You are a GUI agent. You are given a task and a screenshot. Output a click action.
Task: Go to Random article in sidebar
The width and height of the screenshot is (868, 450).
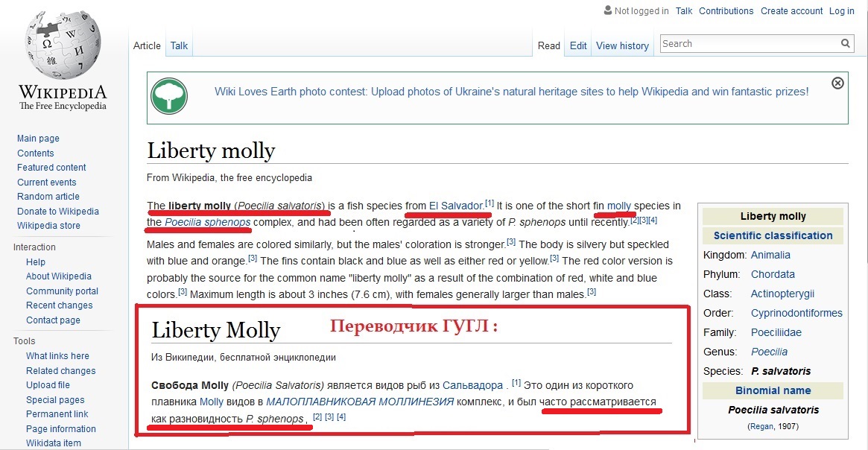[x=48, y=197]
